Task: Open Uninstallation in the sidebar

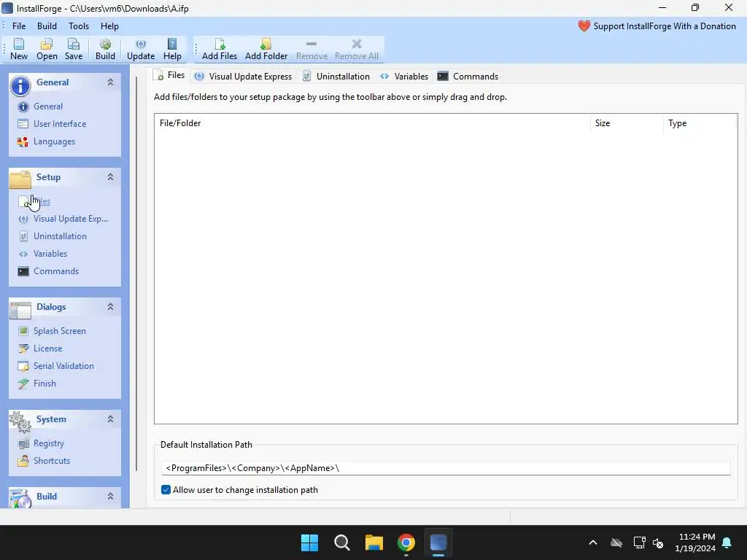Action: (60, 236)
